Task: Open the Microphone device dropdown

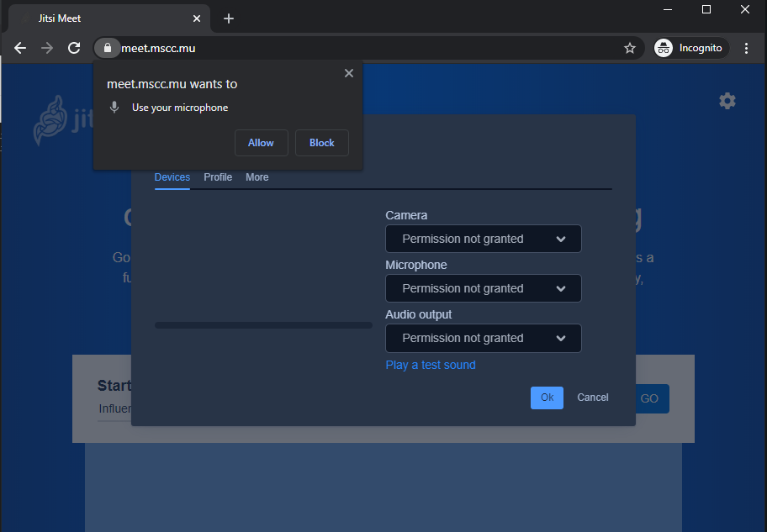Action: click(x=483, y=288)
